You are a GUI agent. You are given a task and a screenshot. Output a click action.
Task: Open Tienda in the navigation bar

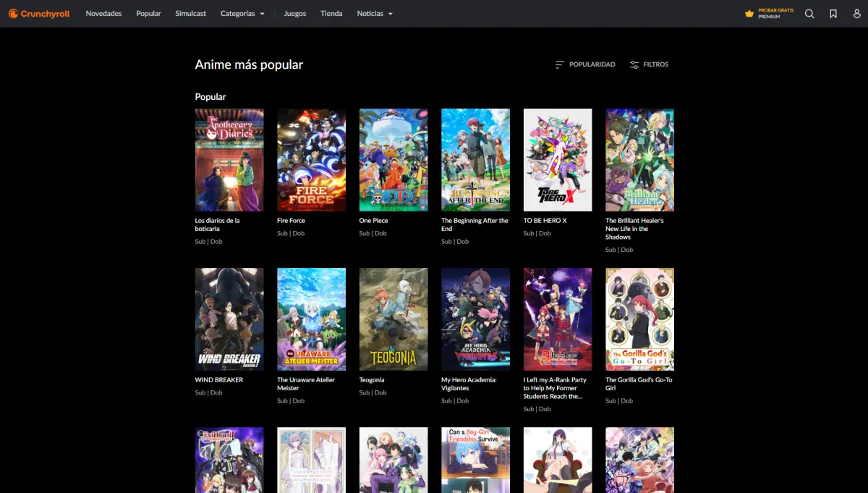pos(331,14)
